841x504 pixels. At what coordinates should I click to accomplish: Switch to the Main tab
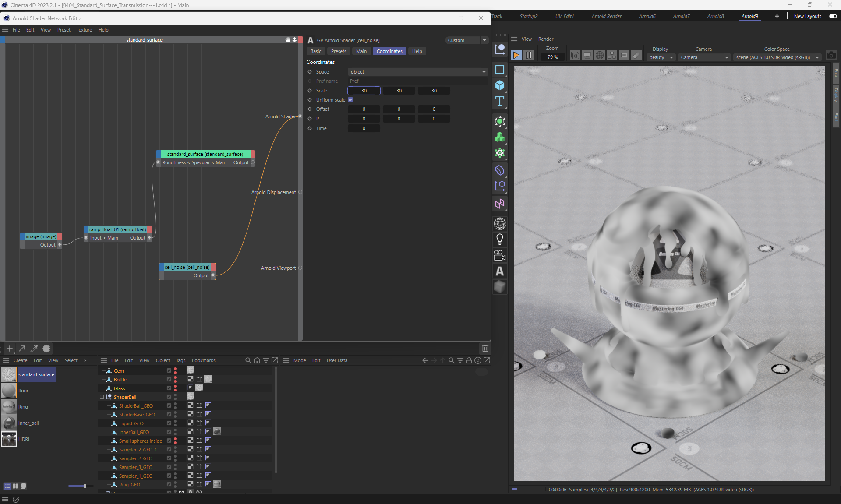(x=361, y=51)
